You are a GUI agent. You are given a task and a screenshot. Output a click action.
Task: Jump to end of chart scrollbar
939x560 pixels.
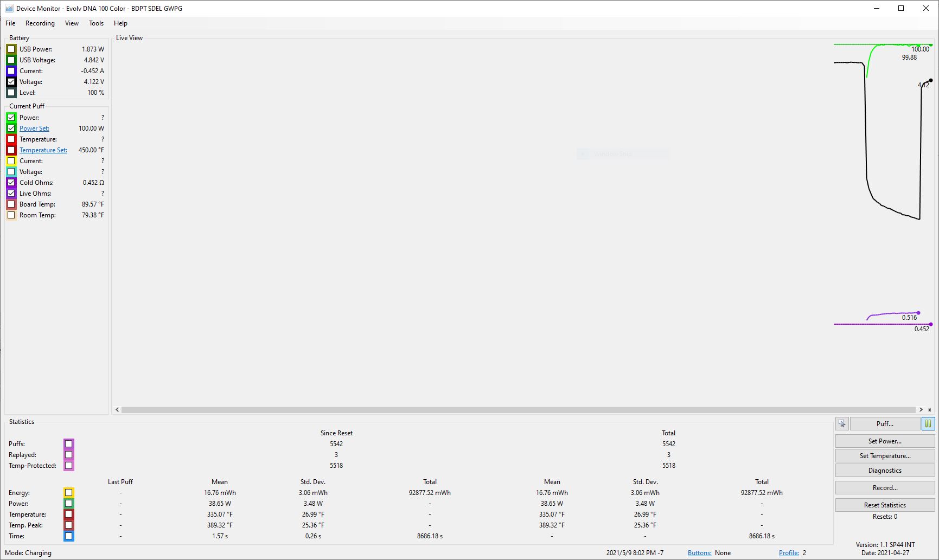[930, 410]
